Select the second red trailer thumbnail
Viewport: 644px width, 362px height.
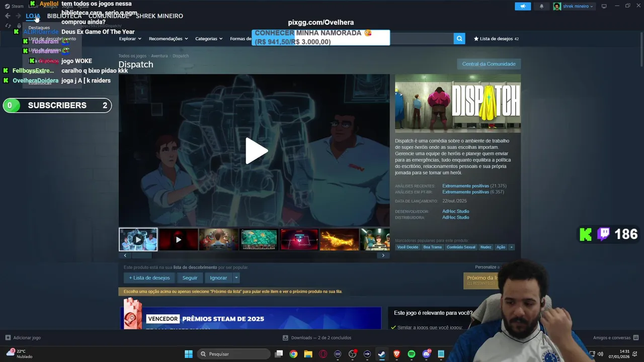point(179,239)
